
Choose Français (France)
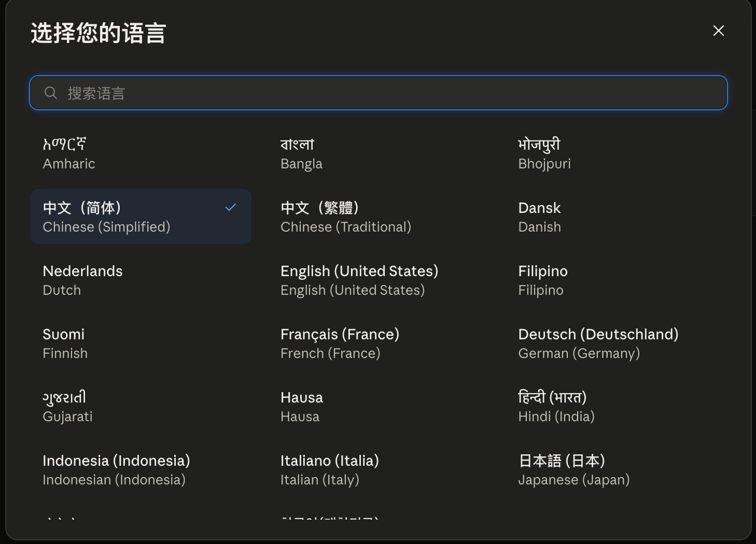(379, 343)
